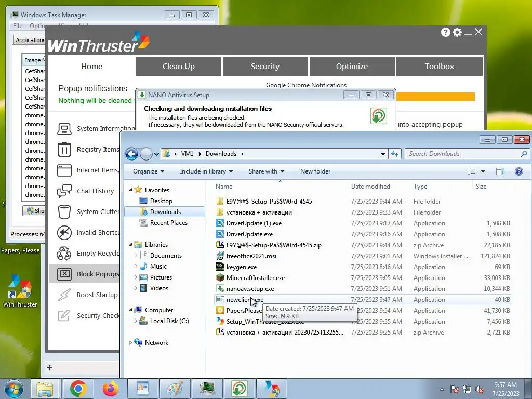
Task: Select Recent Places in Favorites
Action: 169,223
